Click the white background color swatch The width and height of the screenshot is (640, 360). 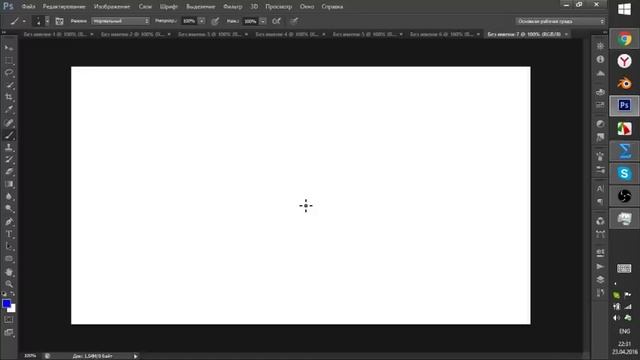(13, 309)
